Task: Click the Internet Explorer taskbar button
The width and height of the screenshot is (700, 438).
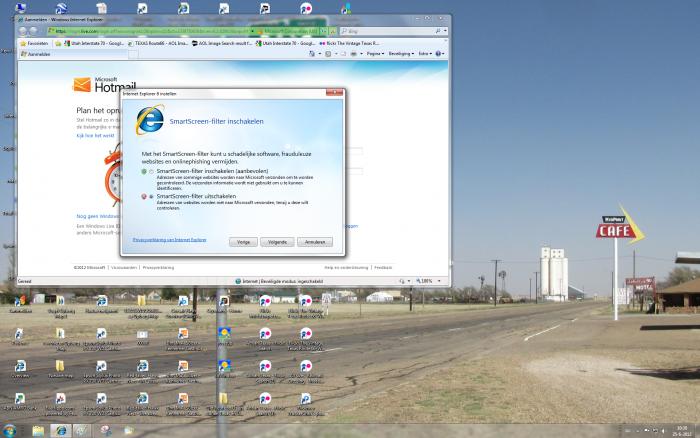Action: tap(61, 430)
